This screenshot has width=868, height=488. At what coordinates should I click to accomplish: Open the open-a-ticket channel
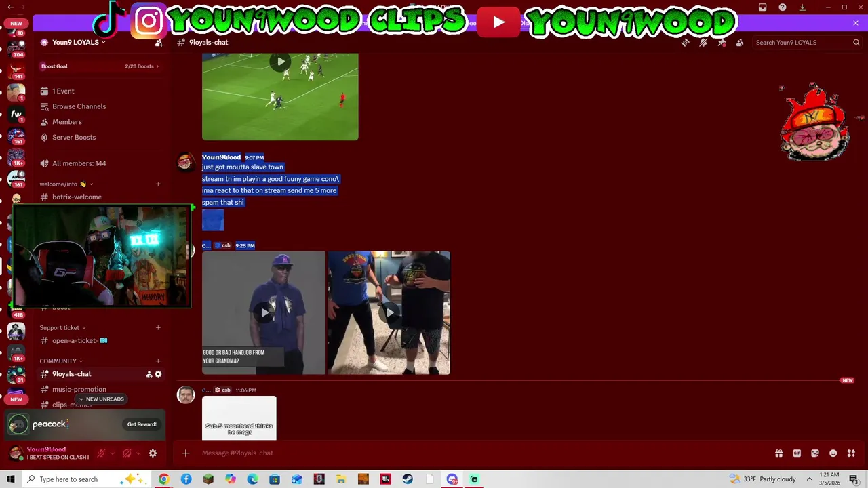tap(100, 340)
